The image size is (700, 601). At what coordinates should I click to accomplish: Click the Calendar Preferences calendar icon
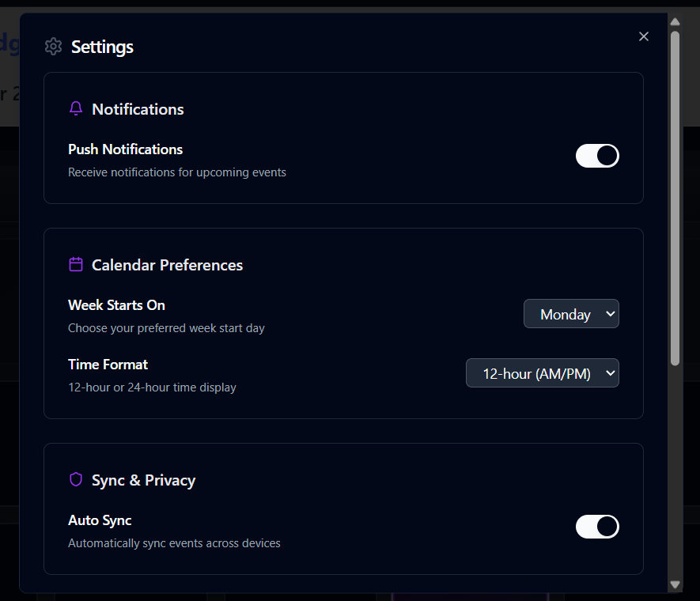tap(76, 264)
